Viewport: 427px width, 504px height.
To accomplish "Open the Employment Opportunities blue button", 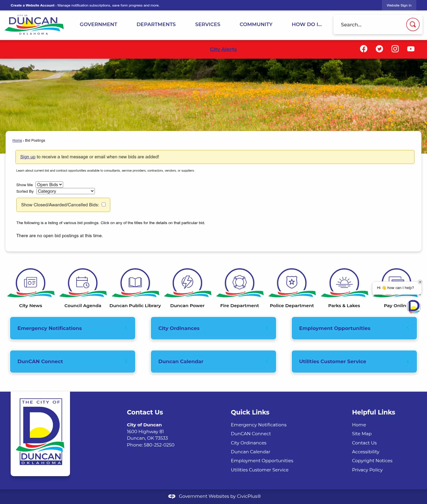I will (x=354, y=328).
